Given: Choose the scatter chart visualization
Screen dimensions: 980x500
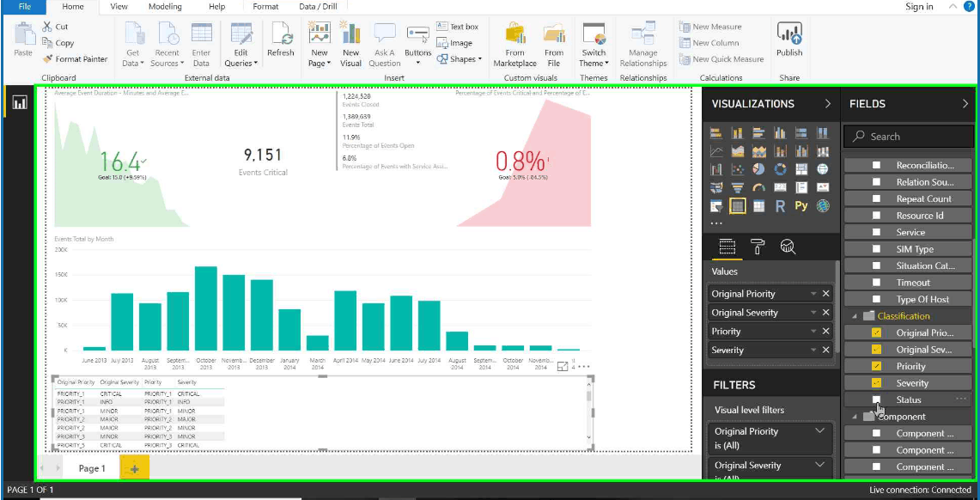Looking at the screenshot, I should pos(738,169).
